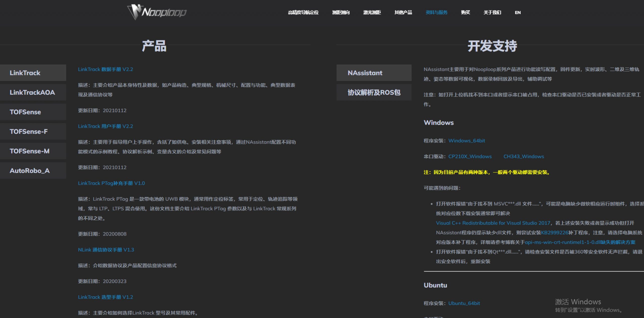
Task: Open LinkTrack 选型手册 V1.2 link
Action: click(x=105, y=297)
